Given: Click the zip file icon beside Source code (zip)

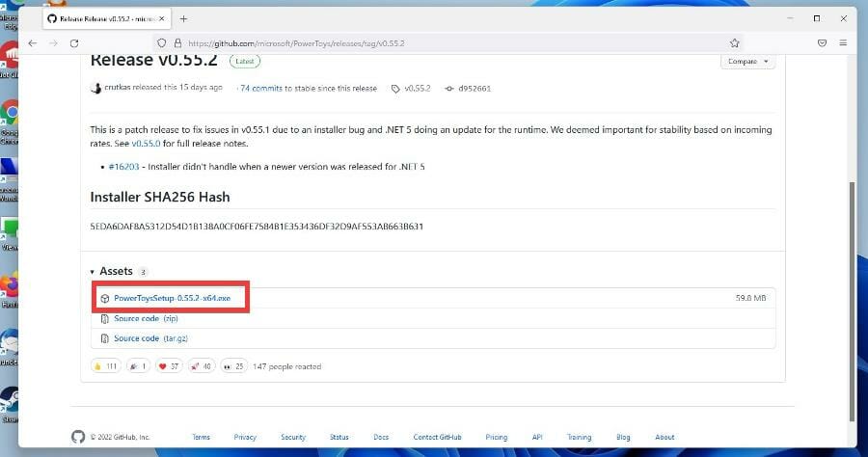Looking at the screenshot, I should pyautogui.click(x=104, y=319).
